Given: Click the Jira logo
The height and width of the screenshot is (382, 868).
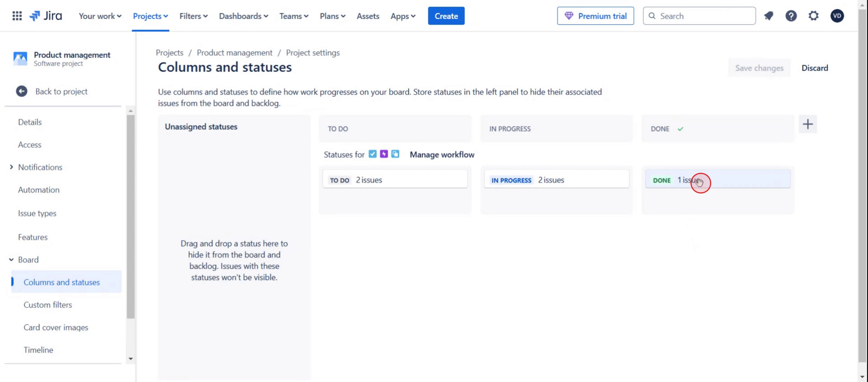Looking at the screenshot, I should coord(46,16).
